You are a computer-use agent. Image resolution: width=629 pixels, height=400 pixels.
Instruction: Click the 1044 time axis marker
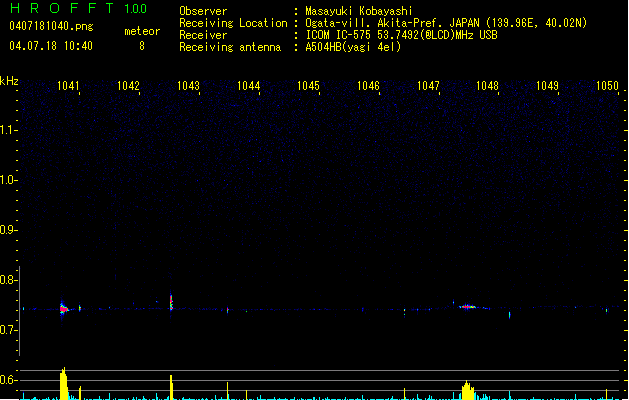point(249,86)
